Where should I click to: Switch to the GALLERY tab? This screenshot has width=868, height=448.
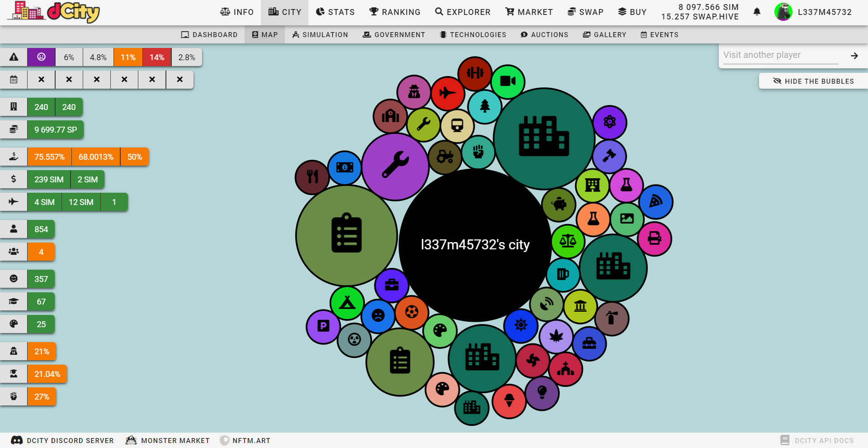coord(604,35)
